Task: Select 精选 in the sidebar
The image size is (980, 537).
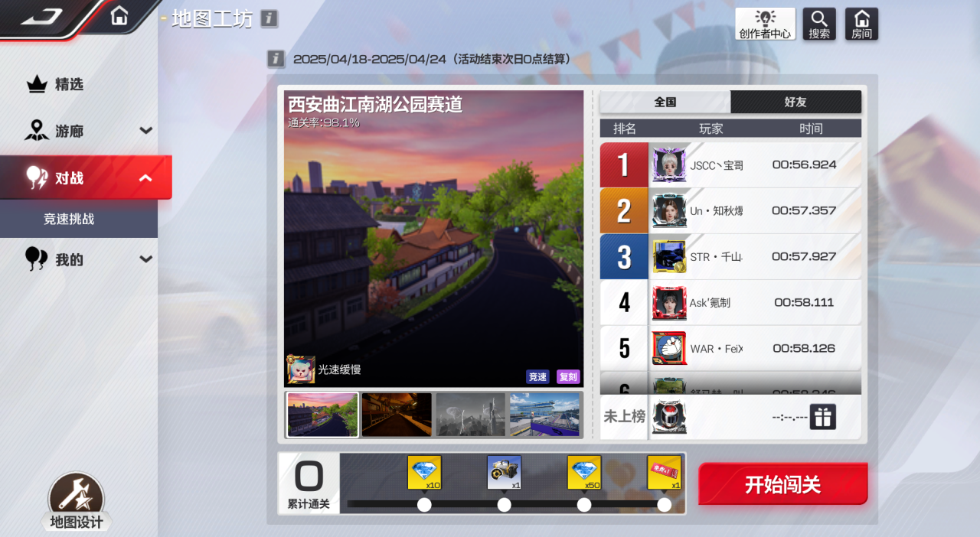Action: pyautogui.click(x=69, y=84)
